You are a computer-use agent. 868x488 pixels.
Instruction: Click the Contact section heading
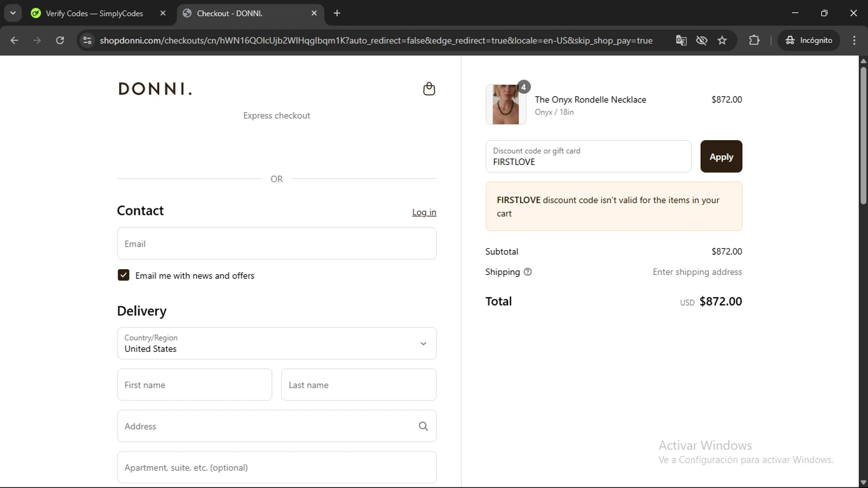[140, 211]
